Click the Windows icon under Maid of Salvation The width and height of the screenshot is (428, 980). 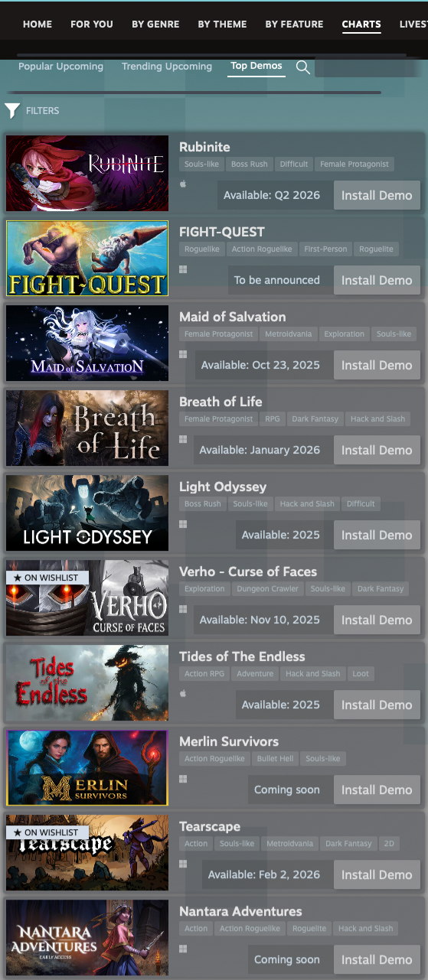(x=183, y=354)
